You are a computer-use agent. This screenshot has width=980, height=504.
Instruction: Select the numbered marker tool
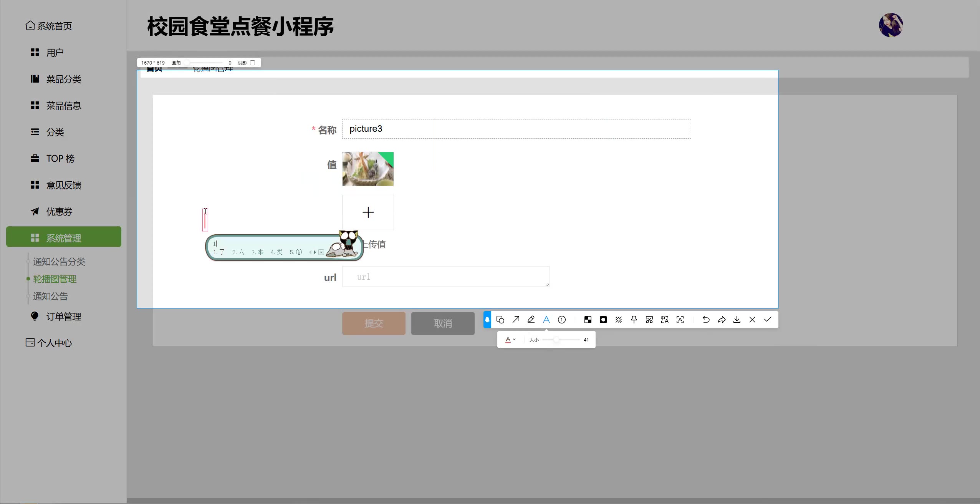point(562,320)
